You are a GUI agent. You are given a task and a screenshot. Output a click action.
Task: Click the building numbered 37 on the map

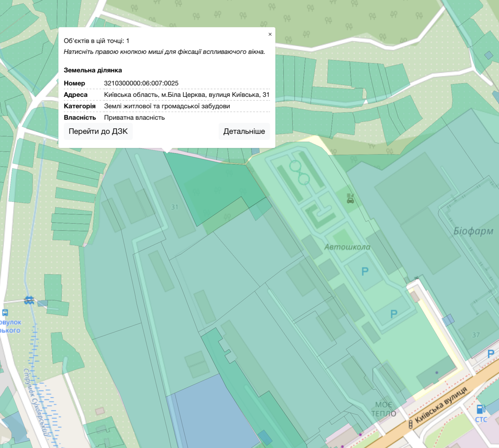(x=476, y=335)
